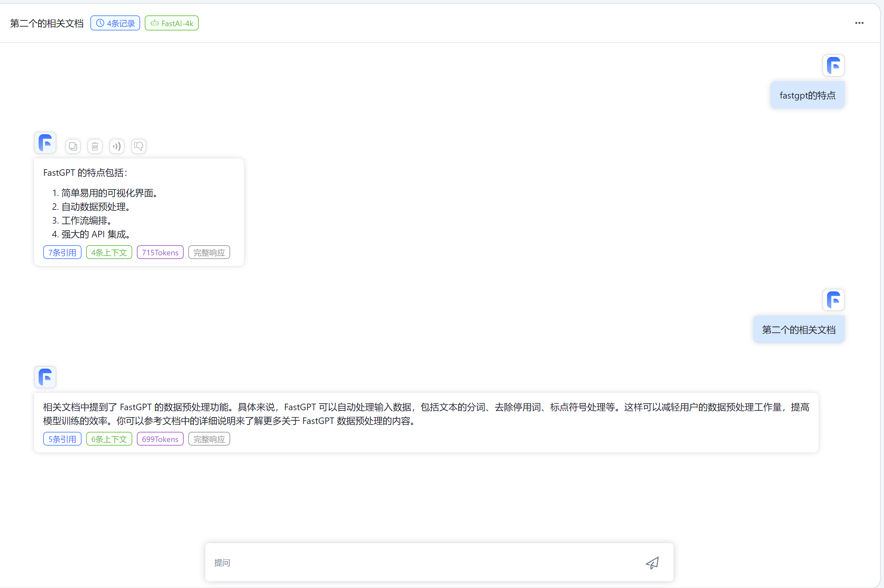Click user avatar above fastgpt的特点 message
Image resolution: width=884 pixels, height=588 pixels.
tap(833, 65)
